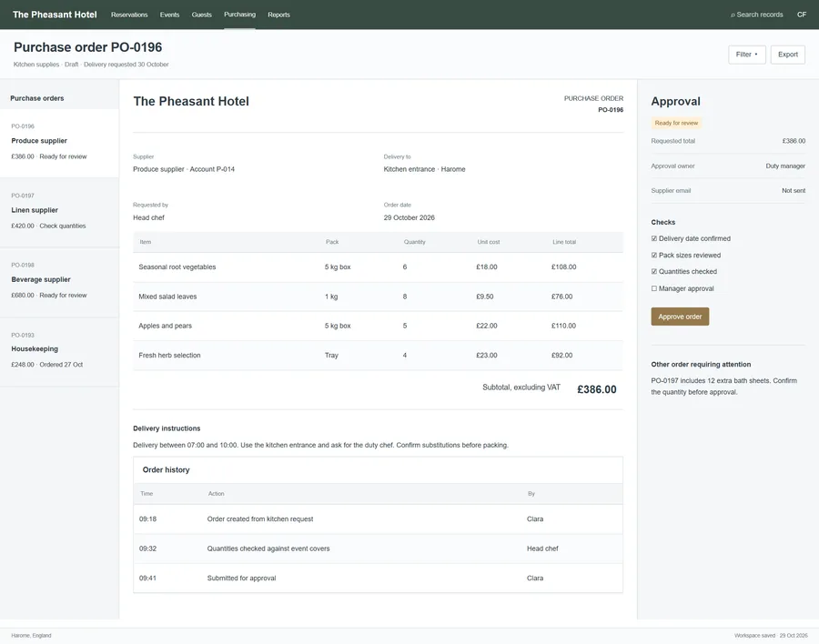Click the Pack column header

[332, 242]
